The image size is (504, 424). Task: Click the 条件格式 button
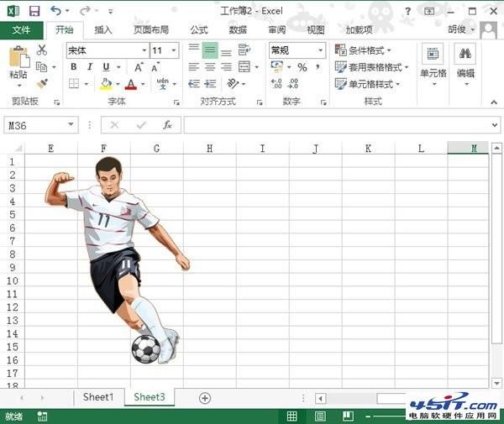(363, 50)
